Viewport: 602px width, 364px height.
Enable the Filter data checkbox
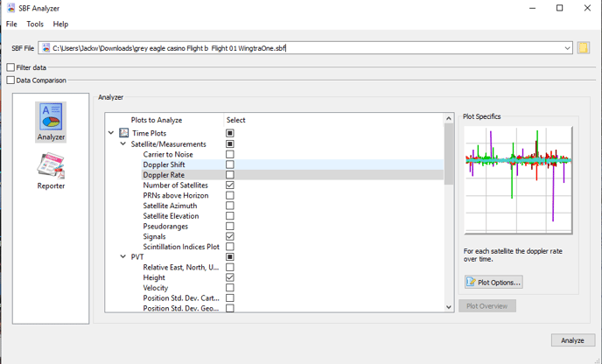point(10,67)
